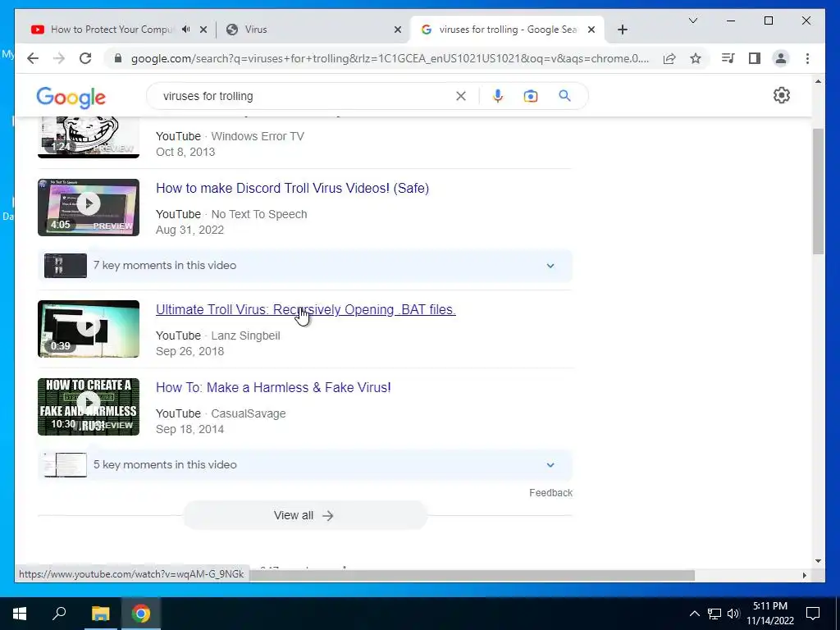Click the scroll down arrow

(x=818, y=561)
